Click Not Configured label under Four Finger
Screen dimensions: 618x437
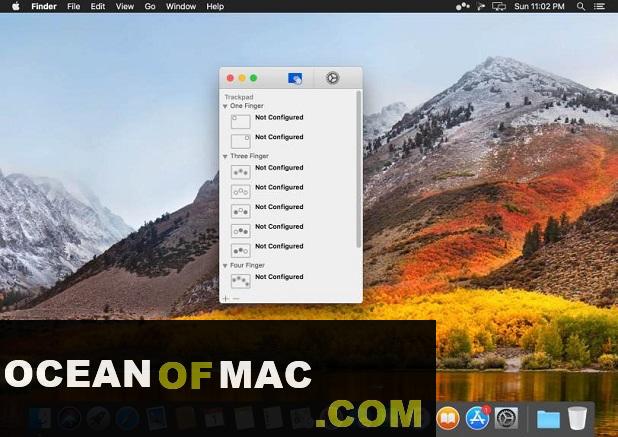click(x=279, y=277)
